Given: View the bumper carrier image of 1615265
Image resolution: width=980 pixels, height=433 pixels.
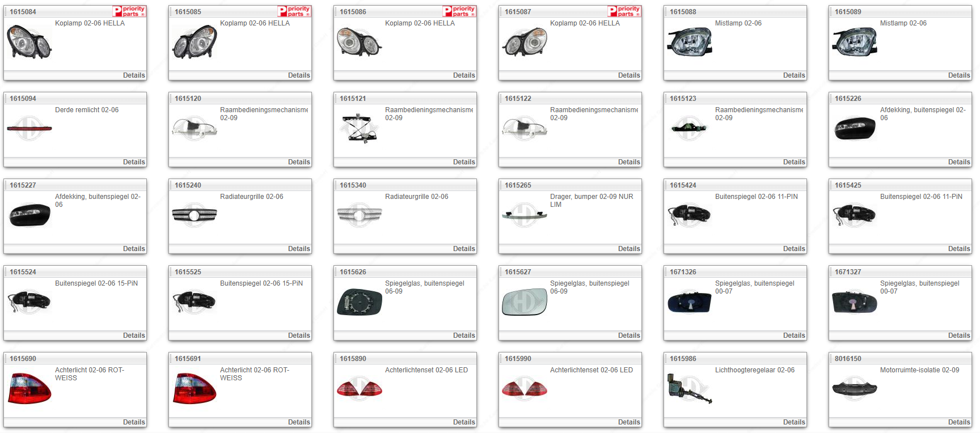Looking at the screenshot, I should [524, 215].
